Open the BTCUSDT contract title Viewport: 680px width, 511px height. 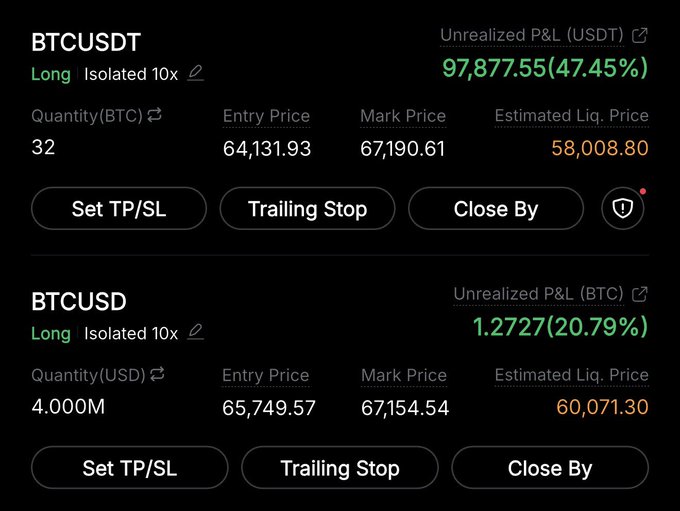(x=86, y=43)
